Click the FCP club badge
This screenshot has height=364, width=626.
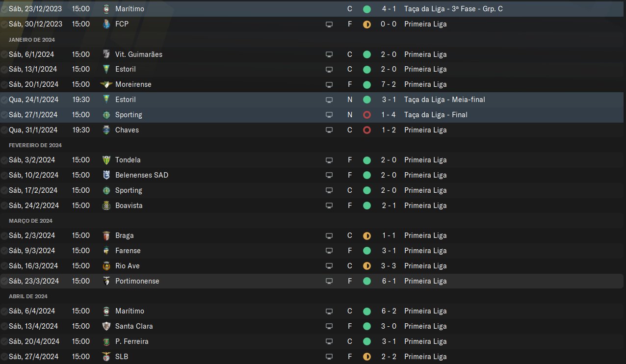click(106, 24)
